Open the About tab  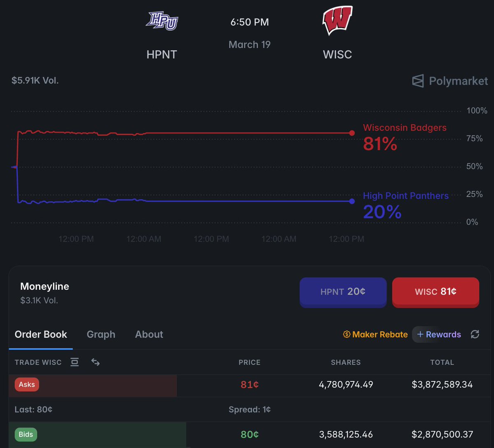149,334
